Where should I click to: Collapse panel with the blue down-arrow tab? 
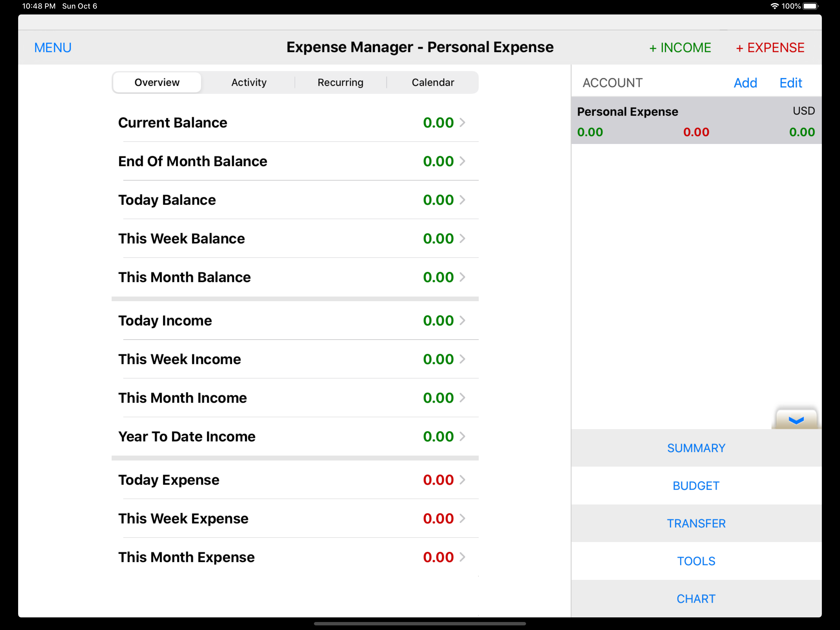pos(796,420)
